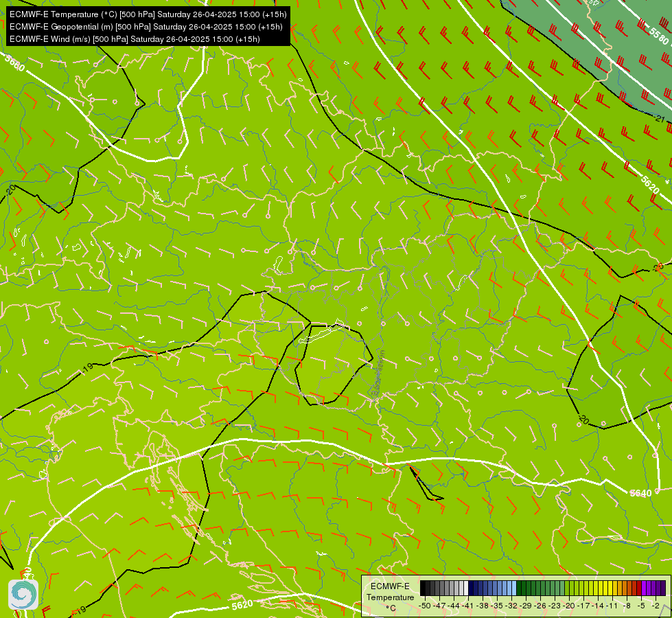Pick the lightest blue swatch just before -32
Image resolution: width=672 pixels, height=618 pixels.
514,588
